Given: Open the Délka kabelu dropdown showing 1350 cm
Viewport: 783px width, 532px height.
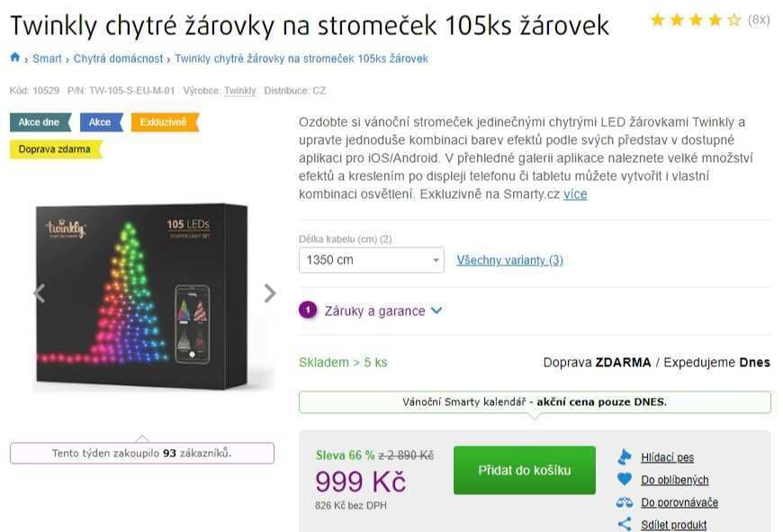Looking at the screenshot, I should tap(370, 259).
